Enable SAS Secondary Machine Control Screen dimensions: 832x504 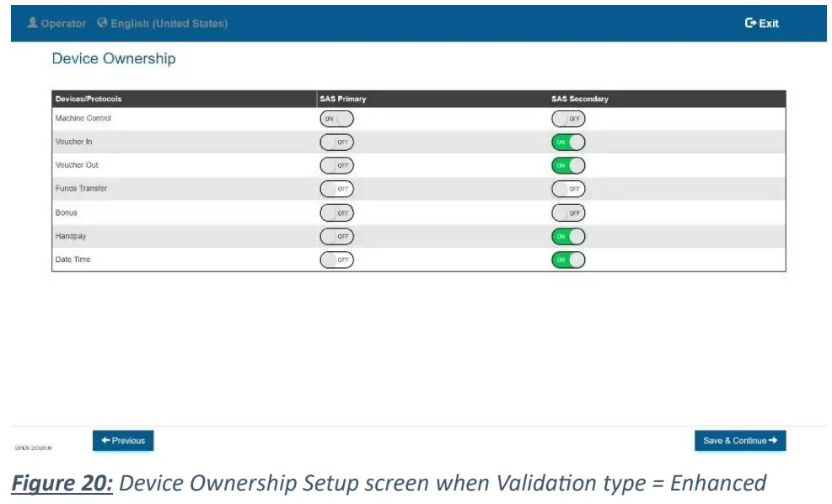point(568,119)
